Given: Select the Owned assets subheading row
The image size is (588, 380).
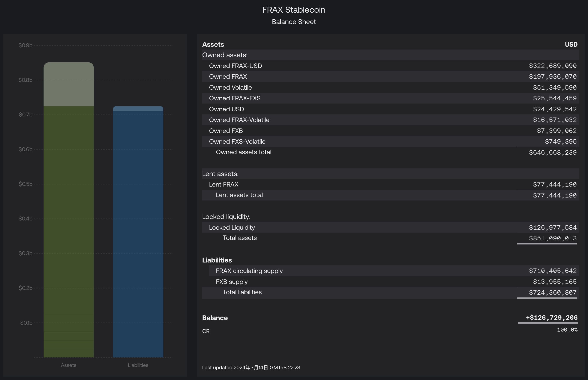Looking at the screenshot, I should tap(391, 55).
